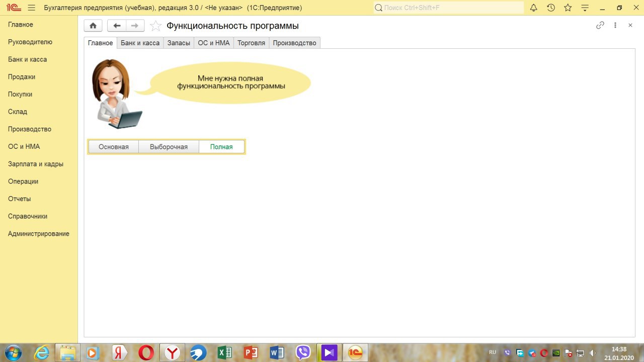Click the search field Поиск Ctrl+Shift+F
Image resolution: width=644 pixels, height=362 pixels.
(448, 8)
